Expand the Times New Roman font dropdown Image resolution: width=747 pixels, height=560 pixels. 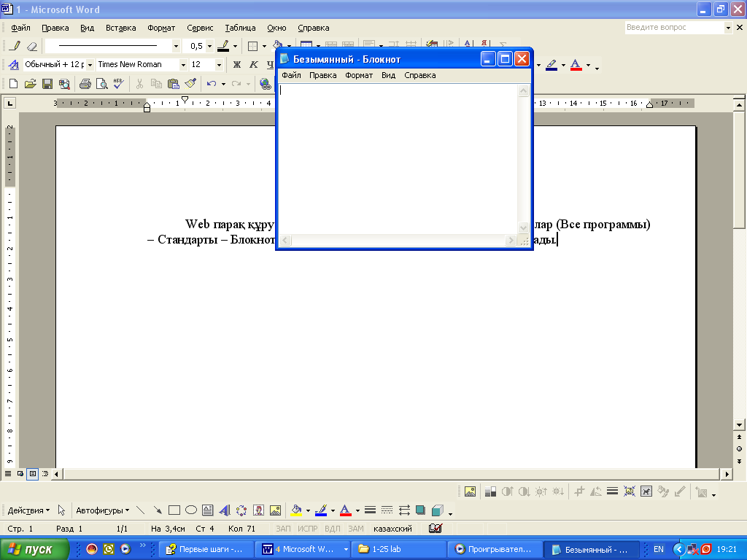click(183, 65)
